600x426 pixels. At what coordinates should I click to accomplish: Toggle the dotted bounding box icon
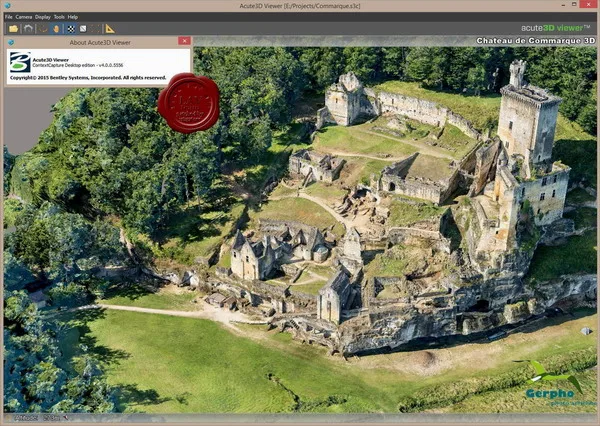pos(96,29)
